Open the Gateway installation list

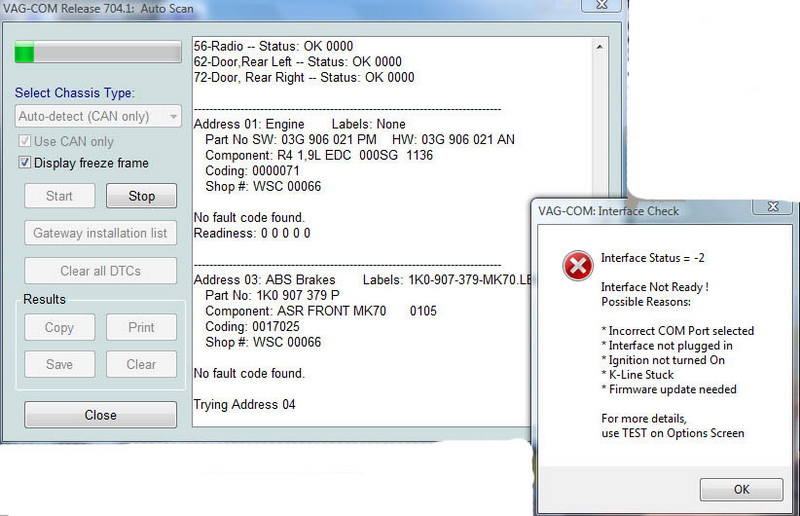[x=101, y=233]
